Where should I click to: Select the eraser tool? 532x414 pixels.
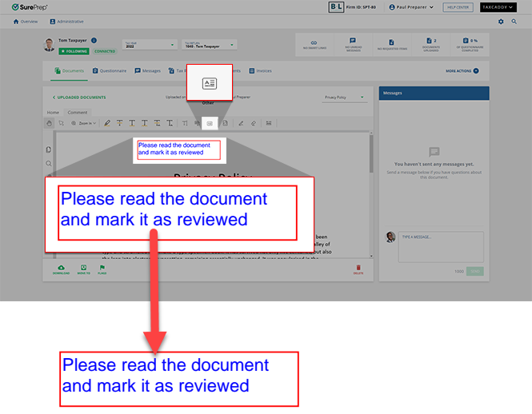click(x=253, y=123)
